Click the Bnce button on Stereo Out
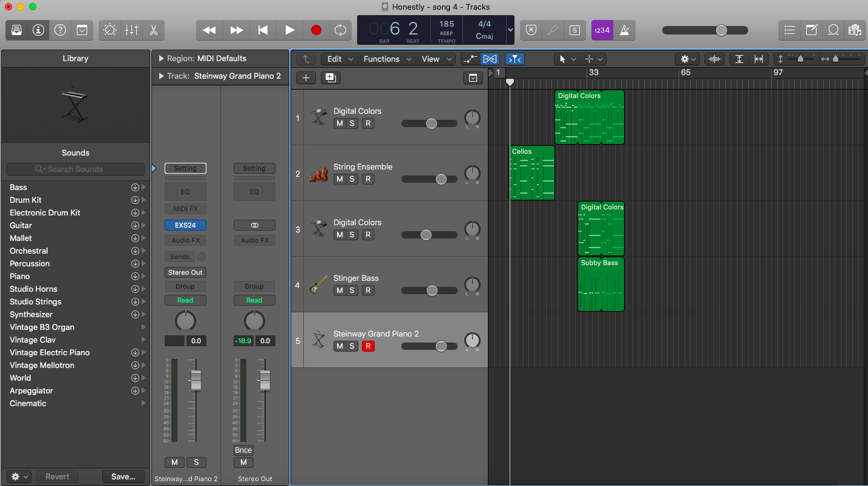 coord(243,450)
